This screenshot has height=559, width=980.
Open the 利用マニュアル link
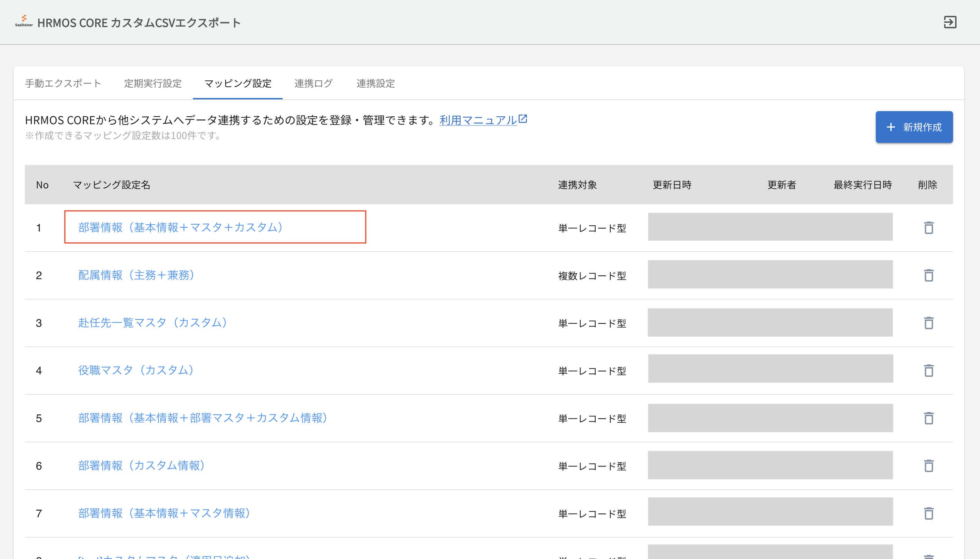coord(478,120)
